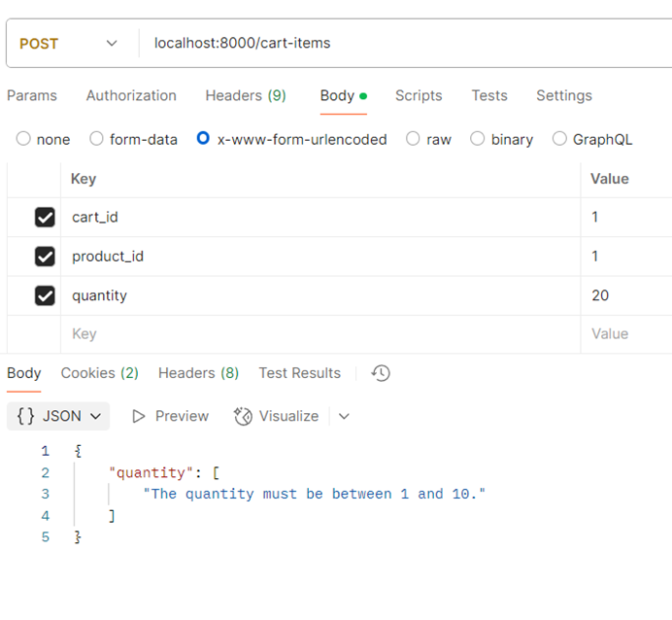
Task: Switch to the Headers (9) request tab
Action: (x=246, y=95)
